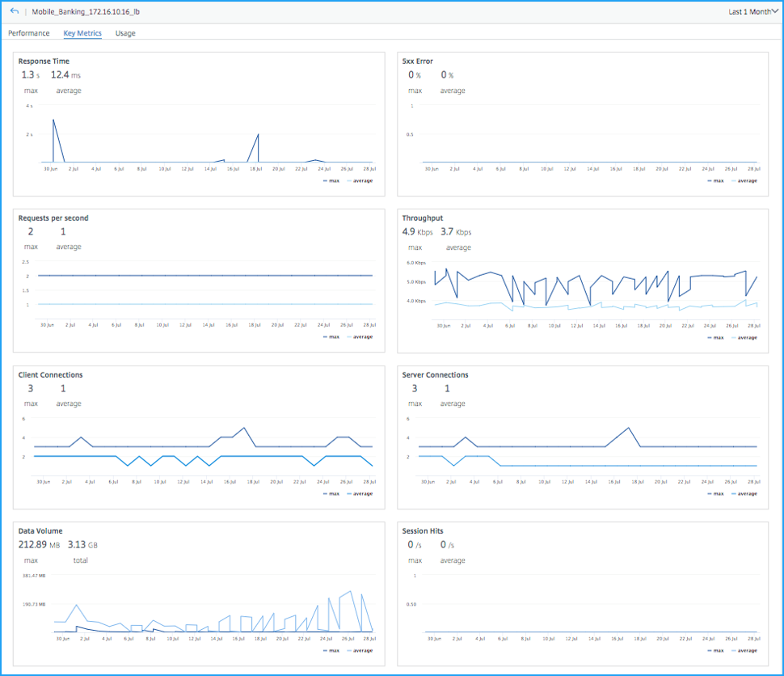Select the Key Metrics tab
The width and height of the screenshot is (784, 676).
(x=82, y=33)
